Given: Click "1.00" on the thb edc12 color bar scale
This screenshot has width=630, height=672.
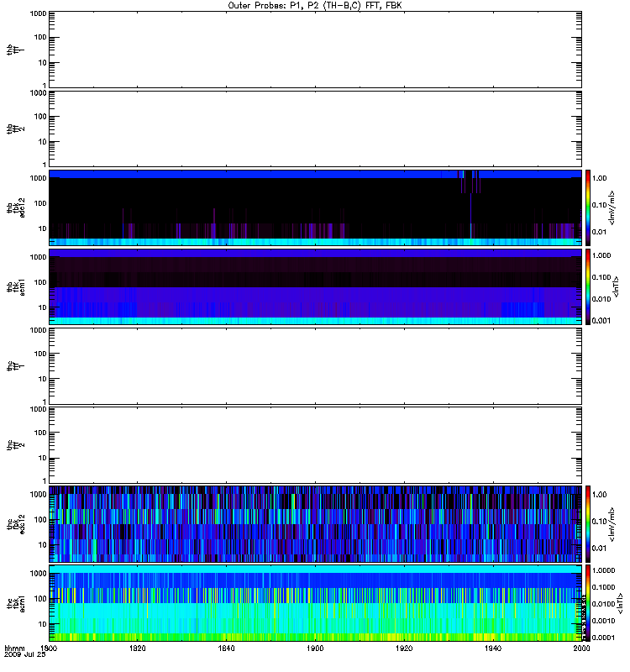Looking at the screenshot, I should pos(599,178).
